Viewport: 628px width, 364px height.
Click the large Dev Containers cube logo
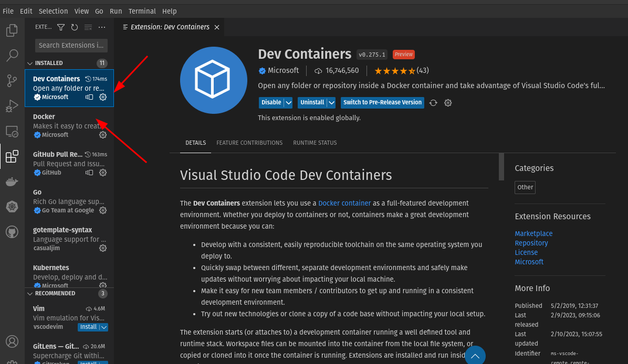tap(214, 80)
